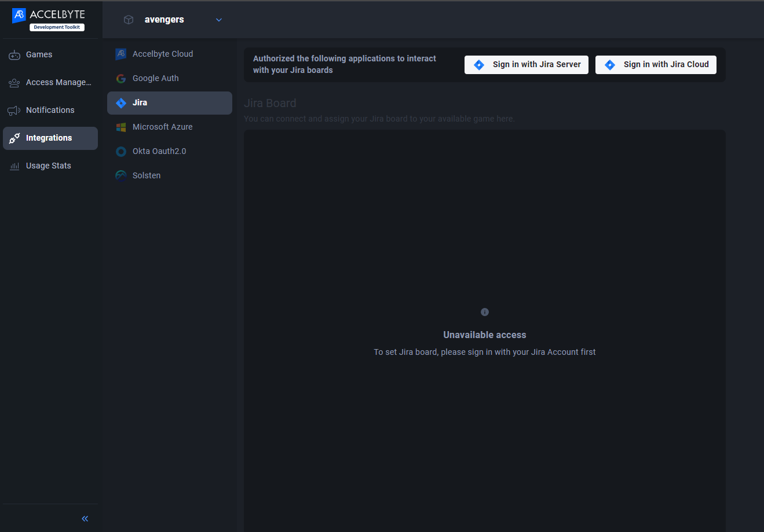Click the AccelByte logo icon

coord(19,16)
